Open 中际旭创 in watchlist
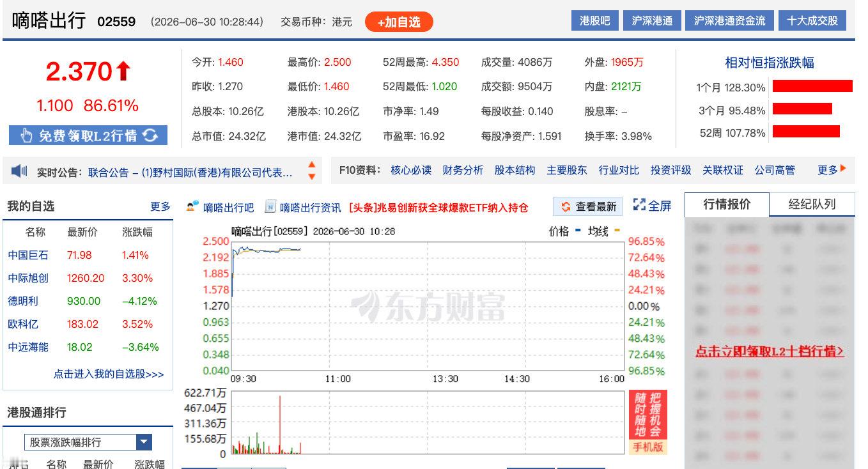This screenshot has height=469, width=868. pos(28,278)
